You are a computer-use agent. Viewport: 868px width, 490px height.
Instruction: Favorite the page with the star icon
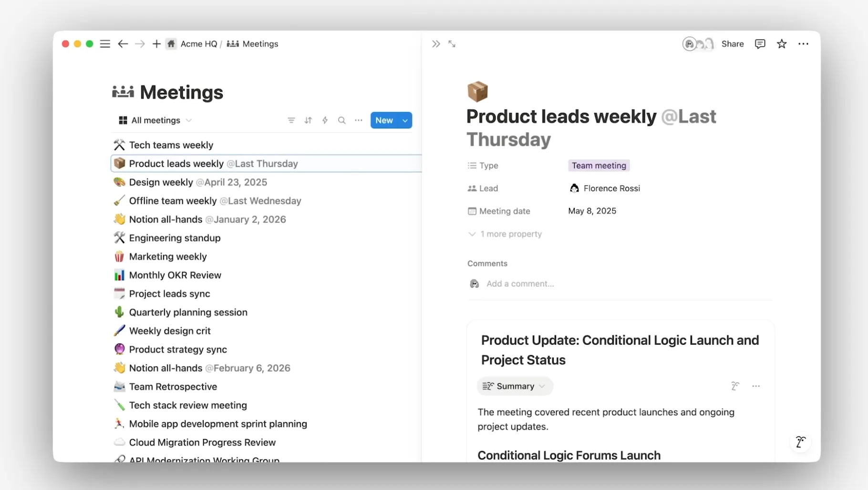tap(782, 44)
